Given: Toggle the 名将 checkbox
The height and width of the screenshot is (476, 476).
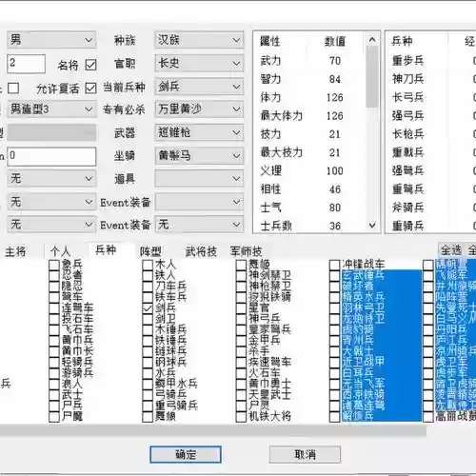Looking at the screenshot, I should tap(90, 65).
